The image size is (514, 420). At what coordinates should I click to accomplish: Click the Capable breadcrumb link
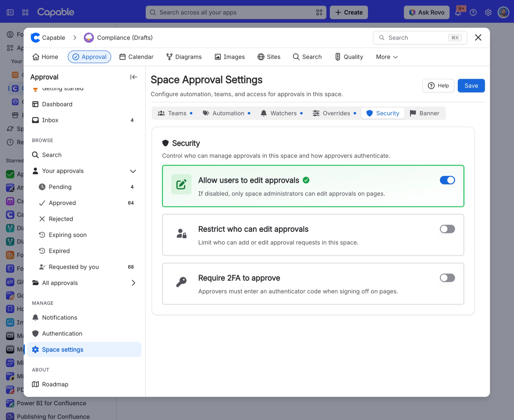[x=53, y=38]
